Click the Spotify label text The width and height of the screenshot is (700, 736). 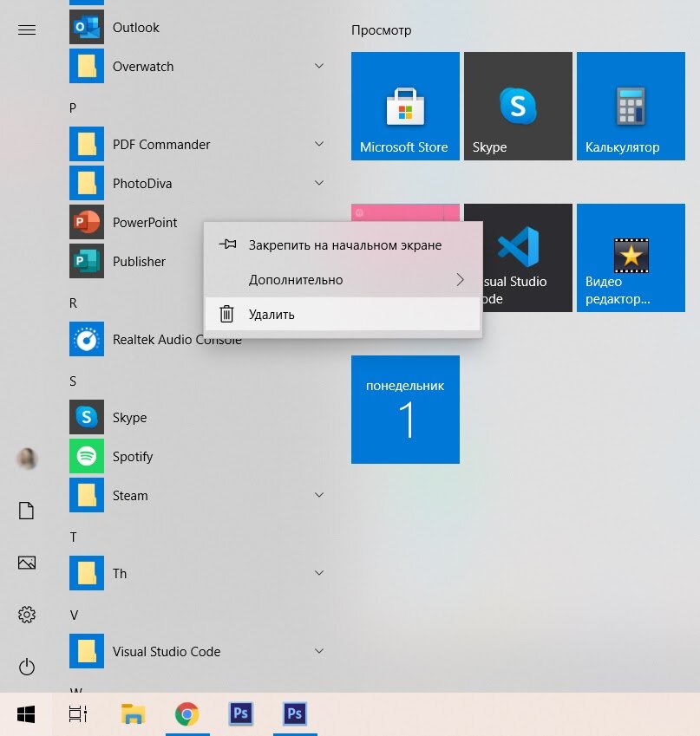point(133,457)
